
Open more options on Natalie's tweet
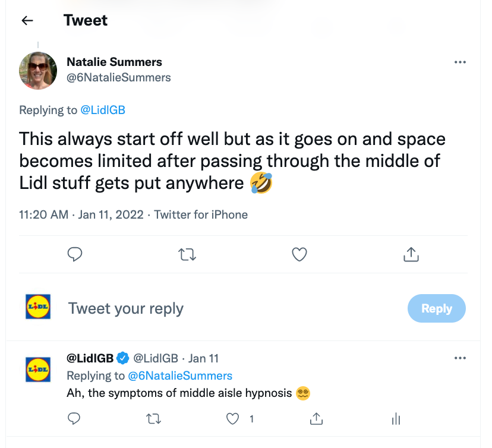460,62
